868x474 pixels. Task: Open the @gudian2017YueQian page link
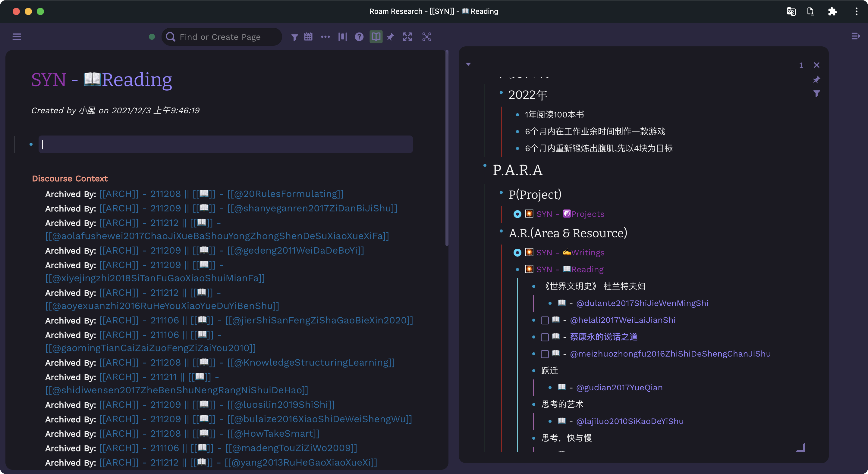619,388
